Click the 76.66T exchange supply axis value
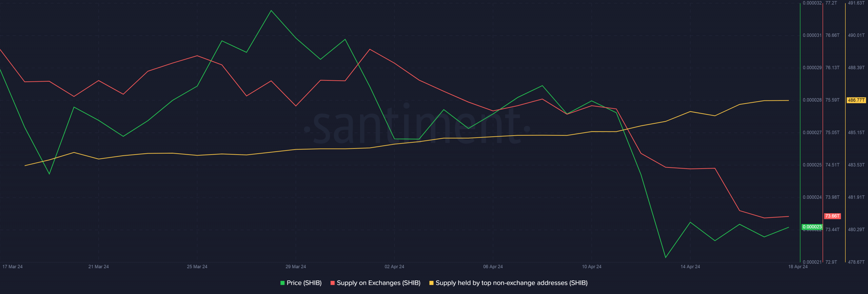The width and height of the screenshot is (868, 294). pyautogui.click(x=832, y=35)
